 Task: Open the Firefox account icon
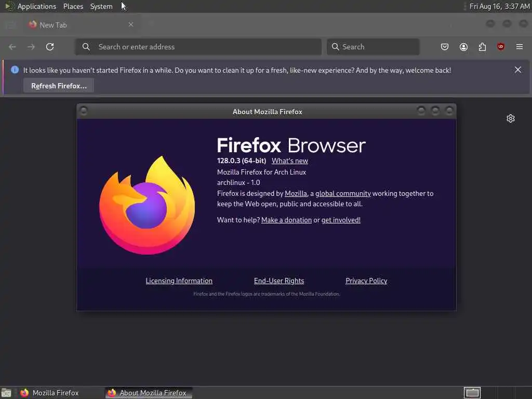click(463, 47)
